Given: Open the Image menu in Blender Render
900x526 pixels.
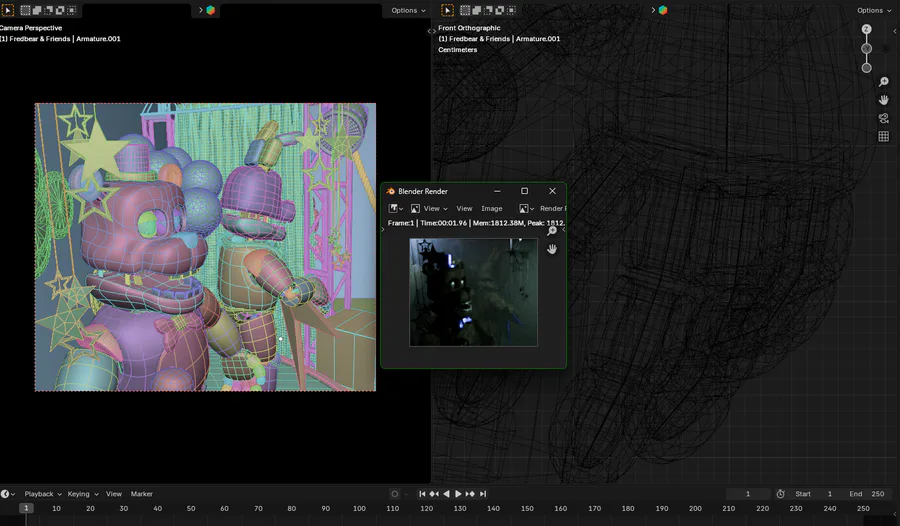Looking at the screenshot, I should point(491,208).
